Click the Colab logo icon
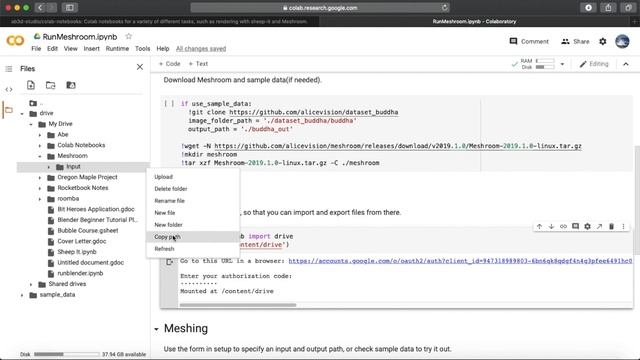640x360 pixels. click(15, 40)
